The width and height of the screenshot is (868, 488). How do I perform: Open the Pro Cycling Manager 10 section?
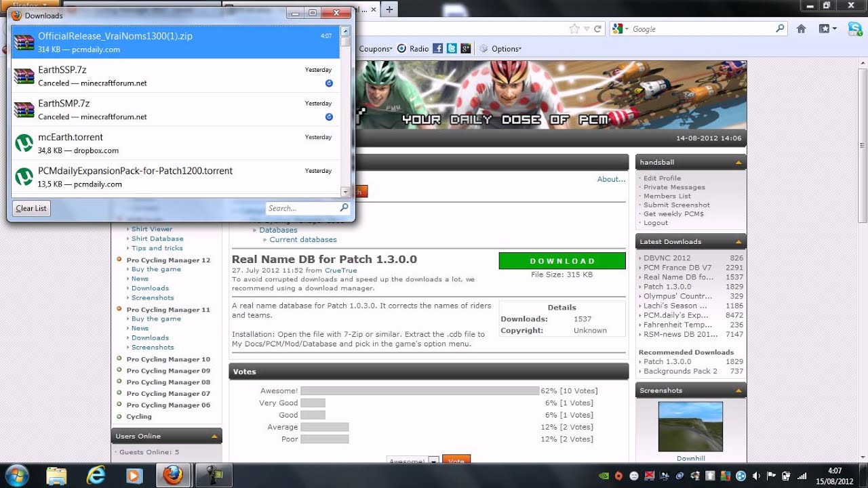pyautogui.click(x=168, y=360)
